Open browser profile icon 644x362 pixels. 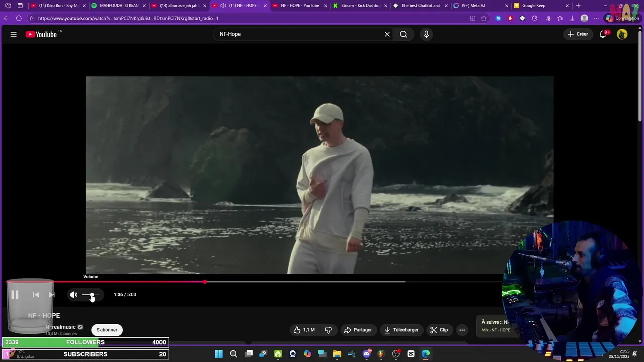pos(584,18)
